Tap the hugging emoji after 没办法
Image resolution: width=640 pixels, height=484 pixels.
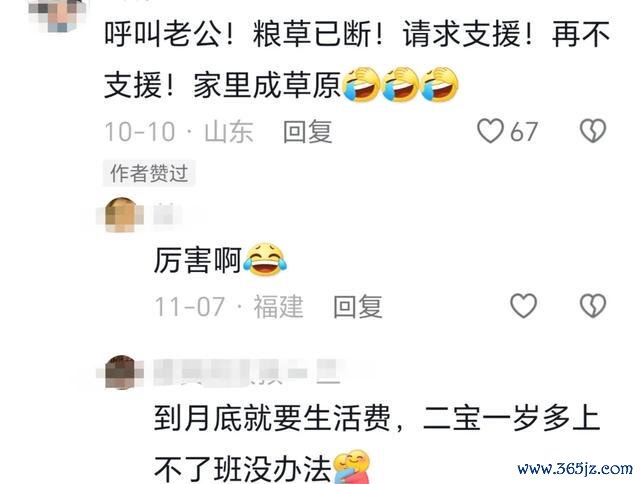pos(352,467)
